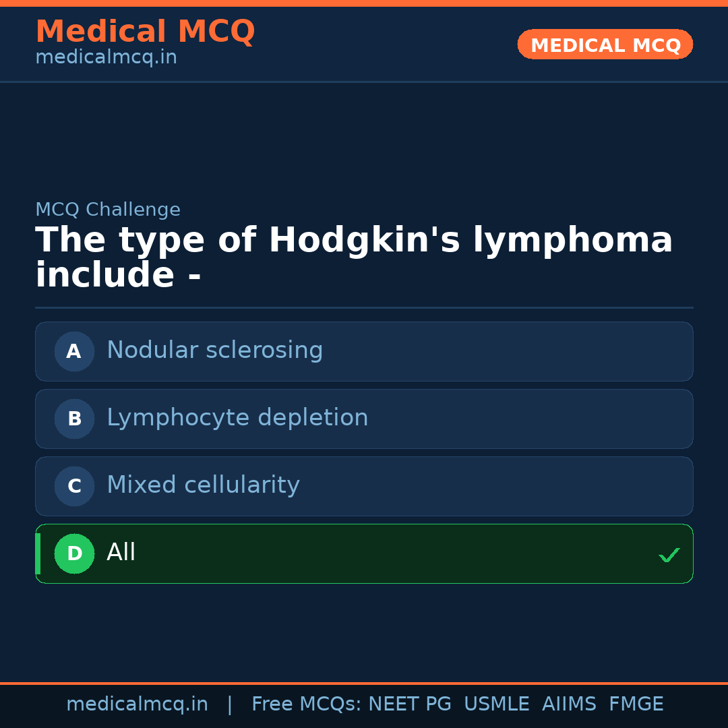This screenshot has width=728, height=728.
Task: Click "FMGE" in the footer
Action: point(636,704)
